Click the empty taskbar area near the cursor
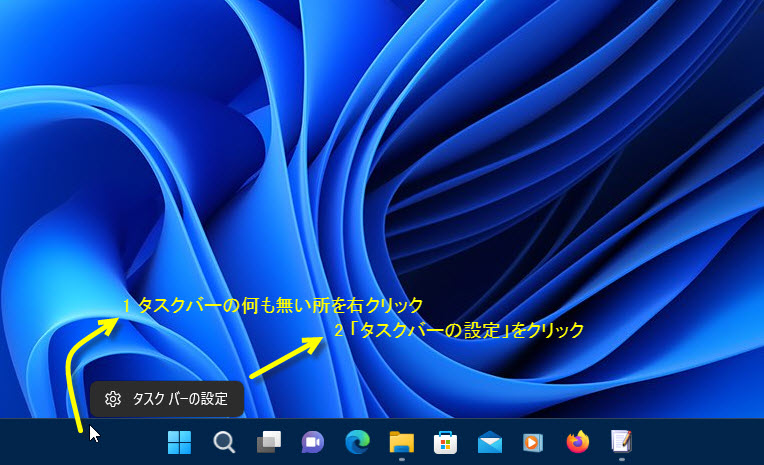 (60, 442)
